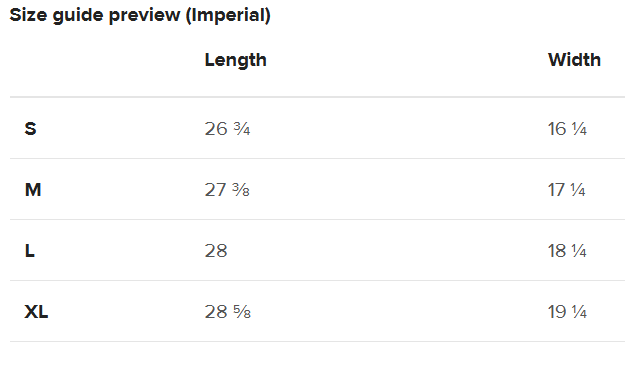
Task: Select the 19 ¼ width value
Action: click(567, 312)
